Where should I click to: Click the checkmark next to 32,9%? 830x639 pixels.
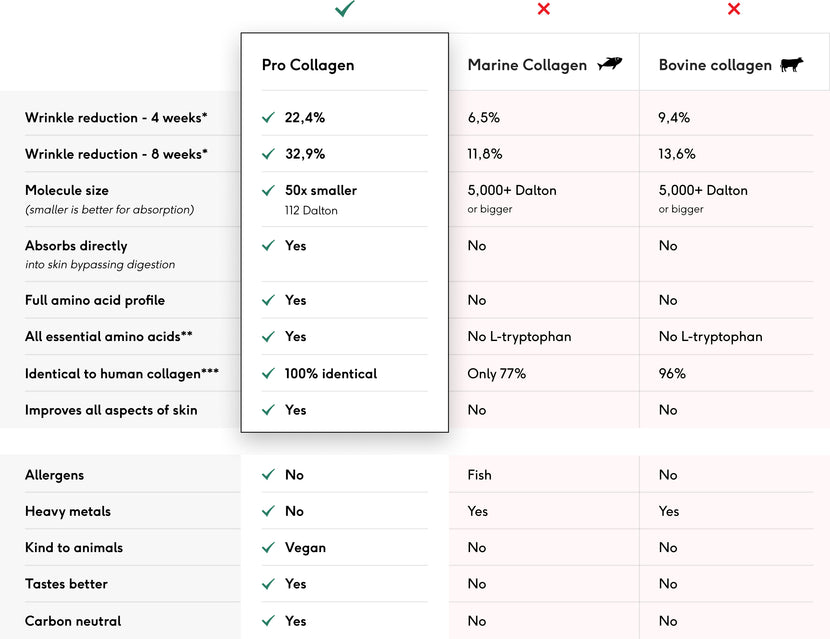click(x=268, y=154)
